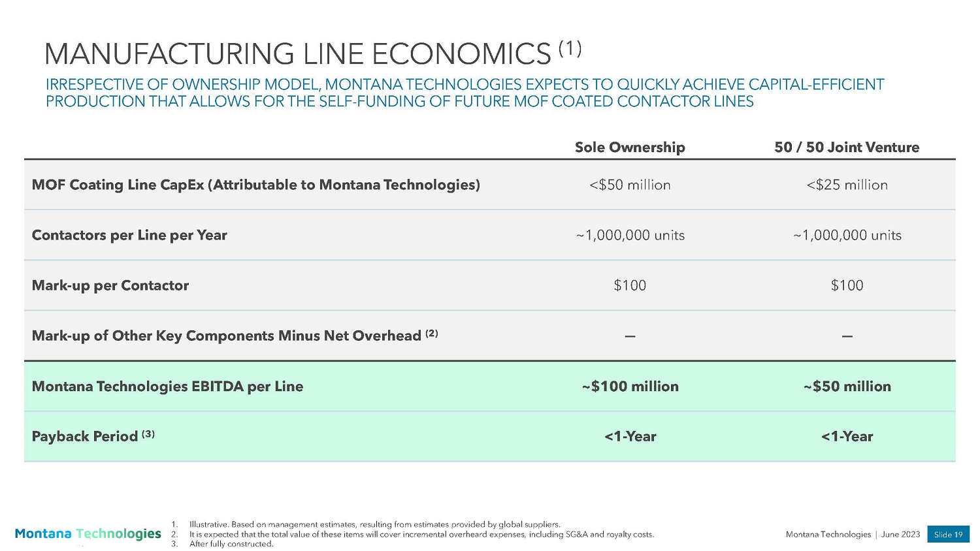Screen dimensions: 980x551
Task: Click the Sole Ownership column header
Action: tap(630, 148)
